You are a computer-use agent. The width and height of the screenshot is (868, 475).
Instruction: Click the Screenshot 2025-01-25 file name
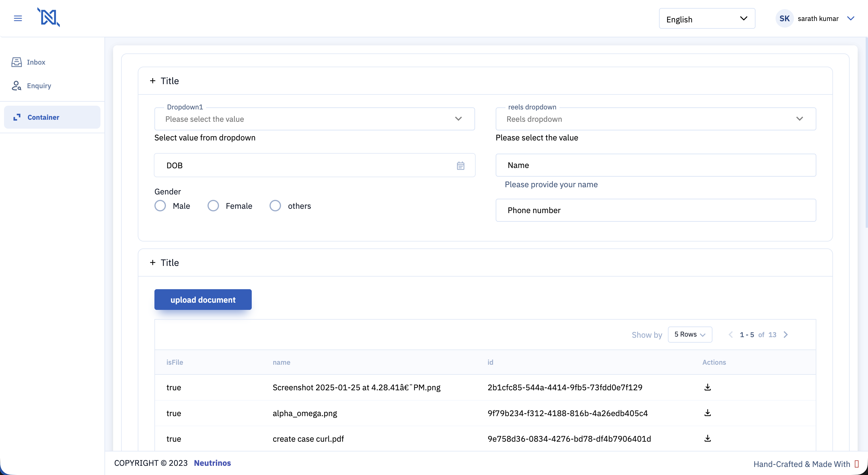point(356,387)
